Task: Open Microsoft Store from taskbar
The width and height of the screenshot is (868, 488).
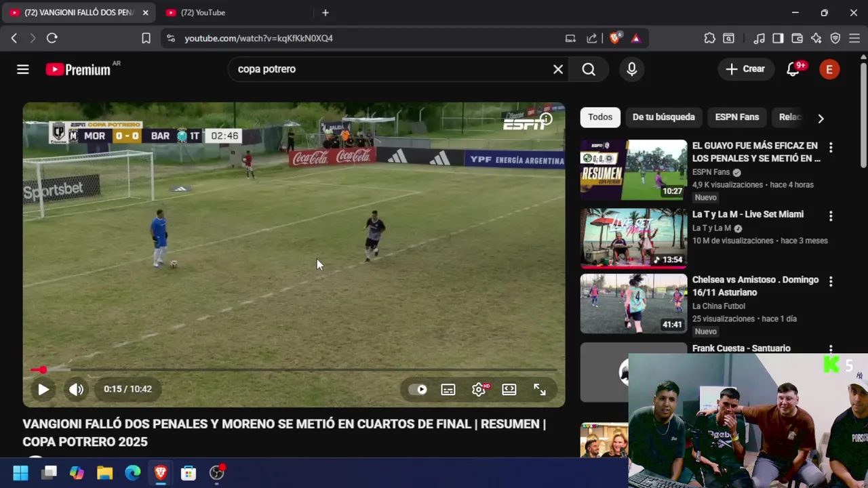Action: [x=189, y=473]
